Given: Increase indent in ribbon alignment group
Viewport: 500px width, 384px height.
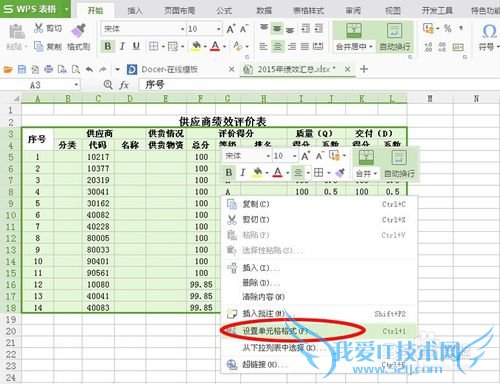Looking at the screenshot, I should click(x=319, y=28).
